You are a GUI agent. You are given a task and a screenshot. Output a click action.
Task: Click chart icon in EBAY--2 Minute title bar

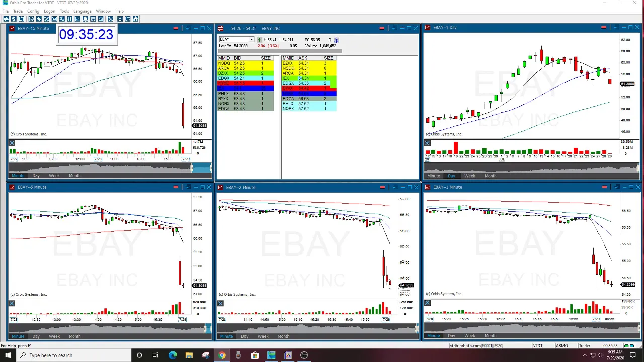220,187
